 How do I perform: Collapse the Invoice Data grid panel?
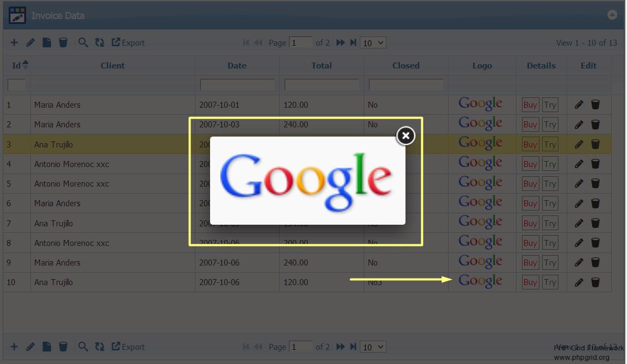pyautogui.click(x=612, y=15)
